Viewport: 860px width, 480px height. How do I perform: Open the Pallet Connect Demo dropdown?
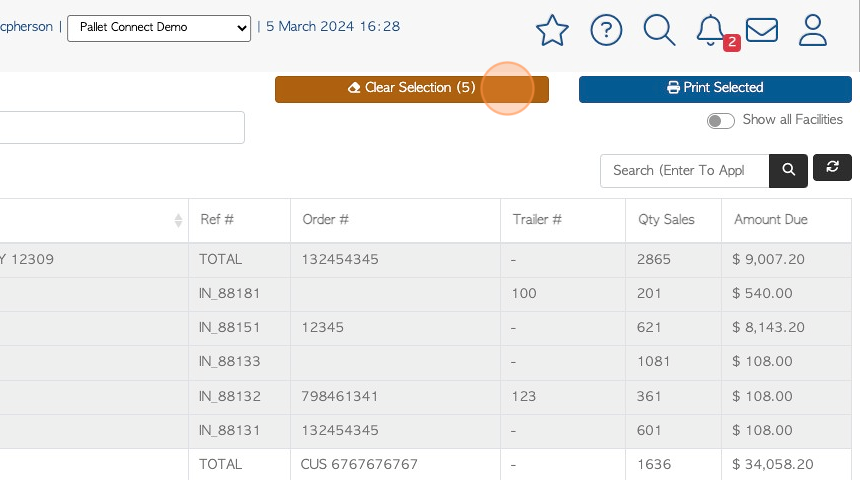pyautogui.click(x=159, y=28)
